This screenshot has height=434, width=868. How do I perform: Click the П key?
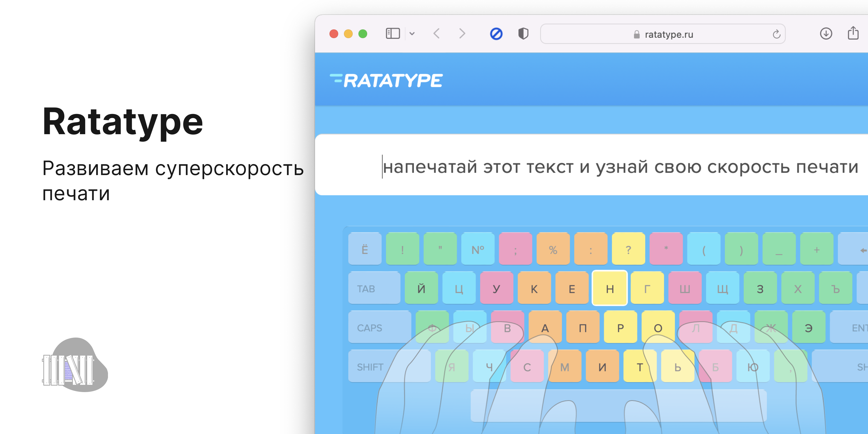click(x=583, y=327)
